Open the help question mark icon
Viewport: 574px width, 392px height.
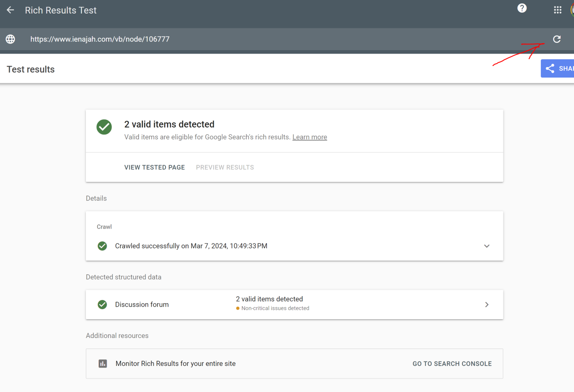tap(522, 8)
